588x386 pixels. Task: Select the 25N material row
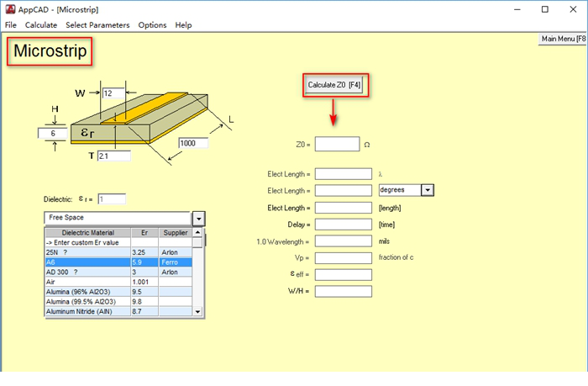click(x=118, y=252)
